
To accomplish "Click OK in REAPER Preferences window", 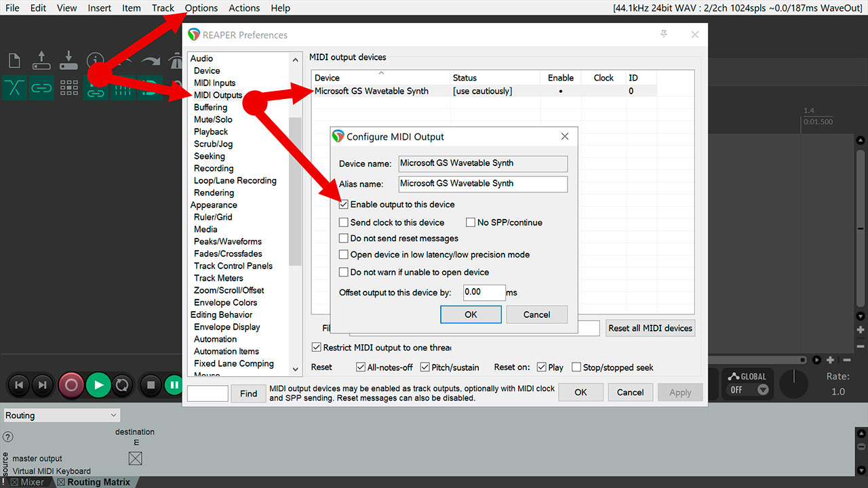I will [580, 392].
